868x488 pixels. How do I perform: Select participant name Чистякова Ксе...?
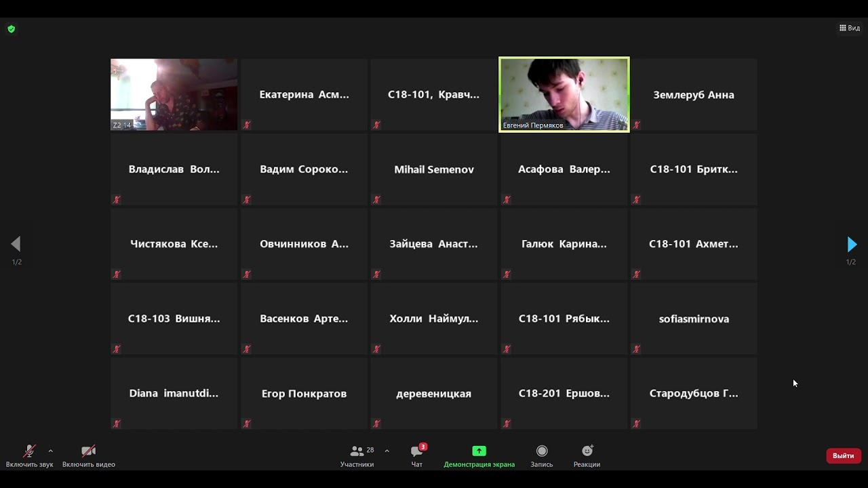[174, 244]
